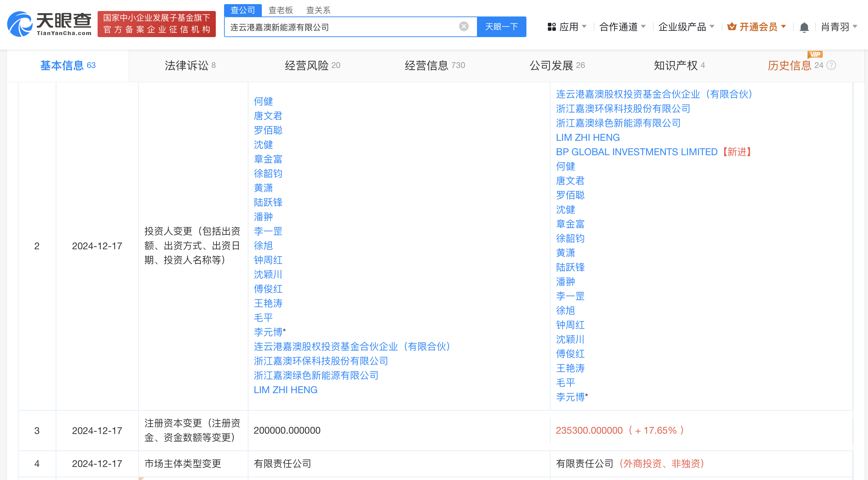Screen dimensions: 868x480
Task: Switch to the 查老板 search tab
Action: [281, 10]
